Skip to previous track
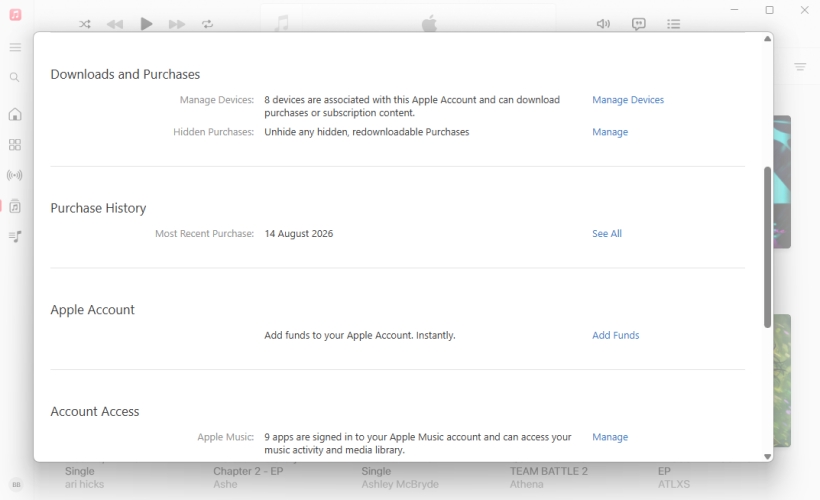This screenshot has width=820, height=500. tap(115, 24)
